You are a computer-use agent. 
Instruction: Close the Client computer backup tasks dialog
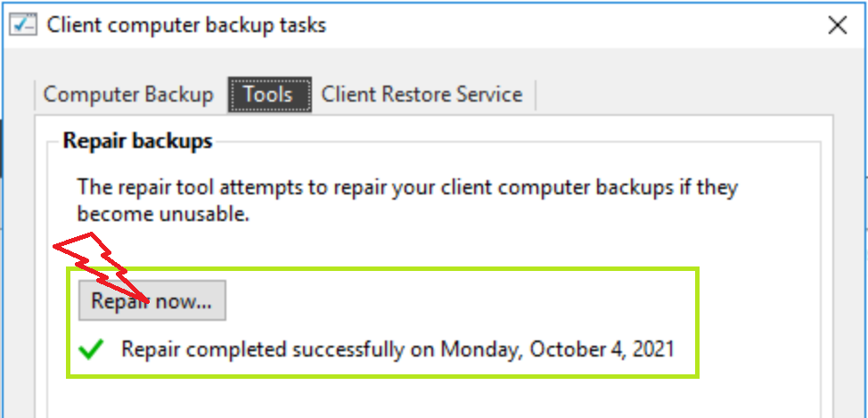click(x=837, y=25)
